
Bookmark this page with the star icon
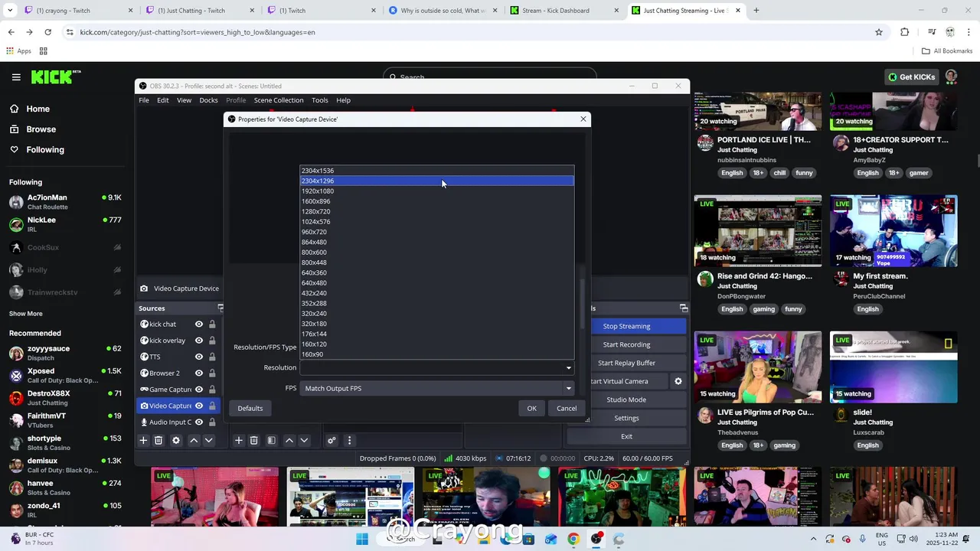click(x=879, y=32)
